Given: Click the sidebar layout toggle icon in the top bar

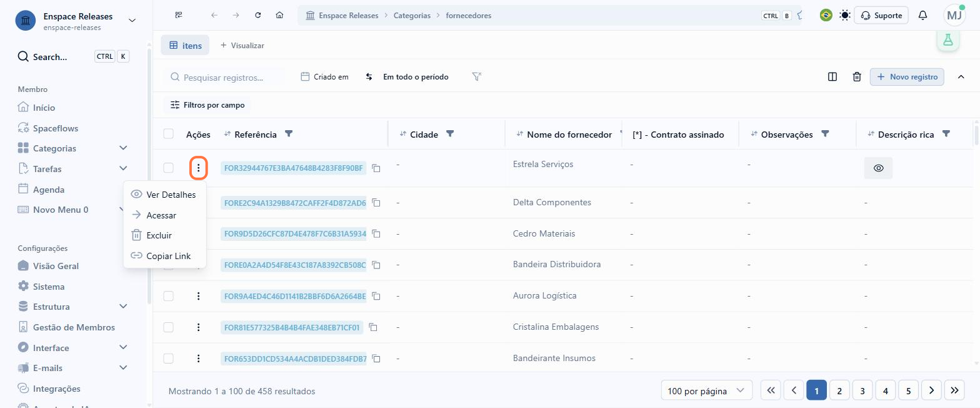Looking at the screenshot, I should pyautogui.click(x=179, y=15).
